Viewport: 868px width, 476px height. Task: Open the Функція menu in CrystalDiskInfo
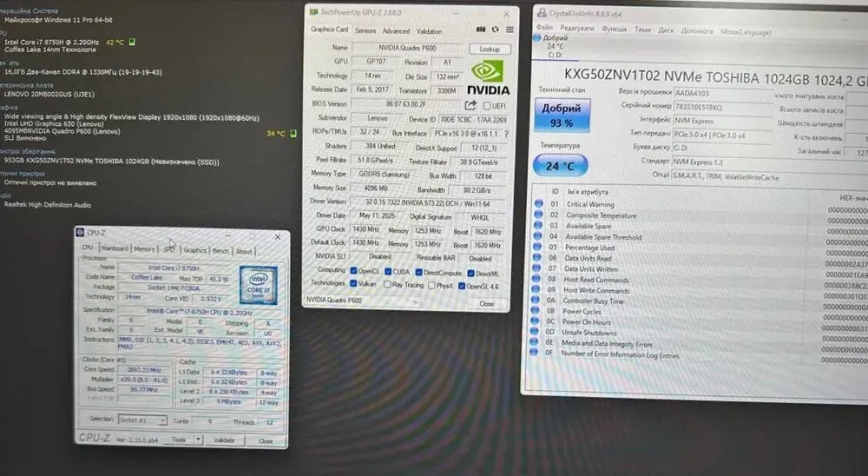614,30
